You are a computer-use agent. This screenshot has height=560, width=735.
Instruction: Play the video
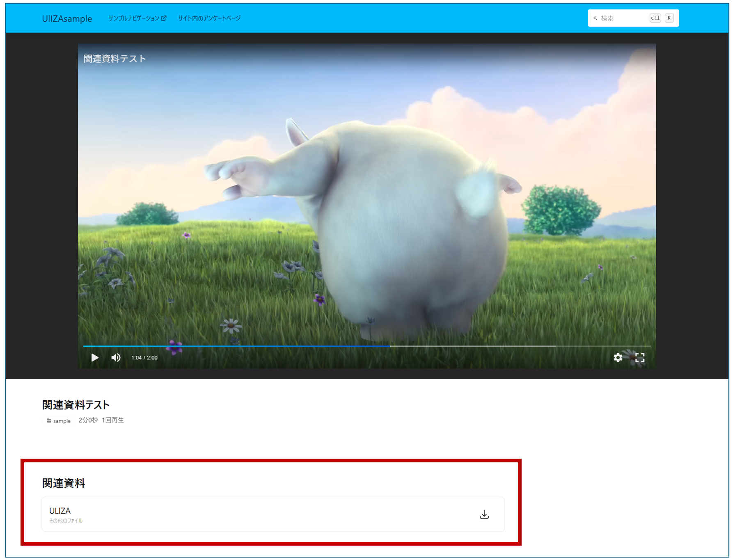pyautogui.click(x=95, y=358)
